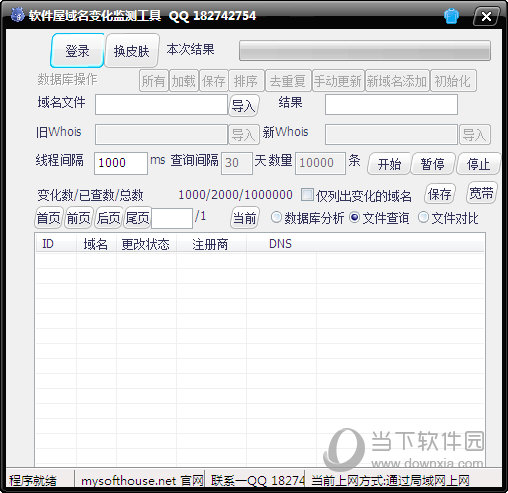508x493 pixels.
Task: Focus the page number input box
Action: (172, 218)
